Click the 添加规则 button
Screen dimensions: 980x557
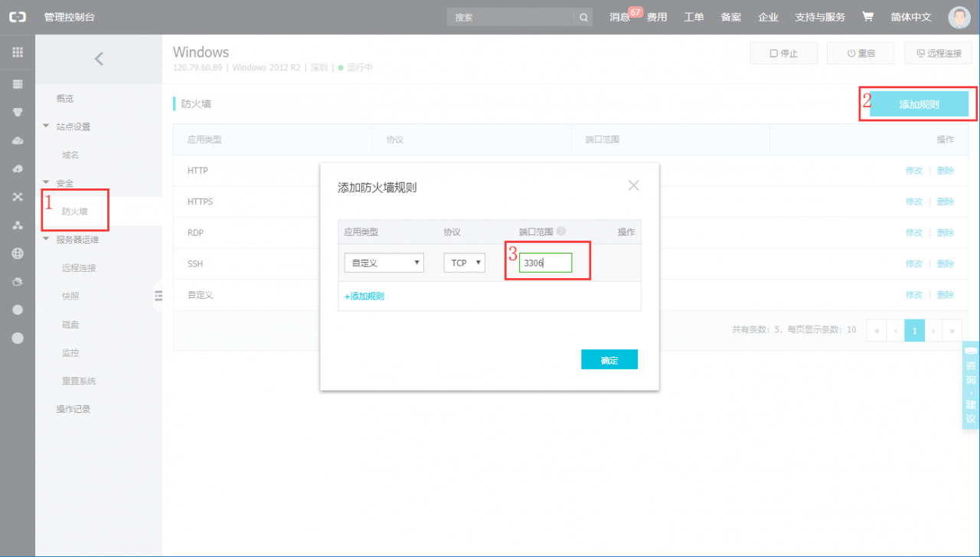[919, 104]
